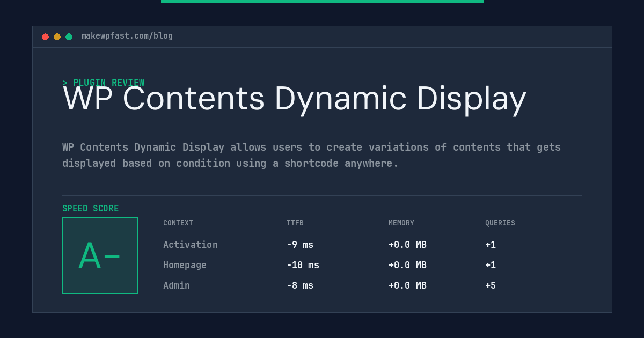Select the Homepage row label

click(x=185, y=265)
